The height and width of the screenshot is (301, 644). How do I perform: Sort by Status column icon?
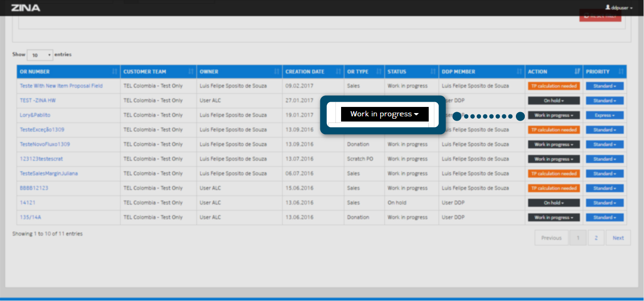(x=433, y=72)
